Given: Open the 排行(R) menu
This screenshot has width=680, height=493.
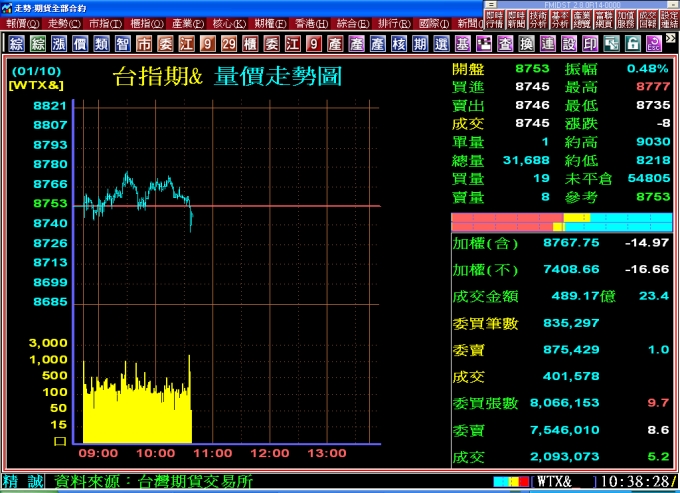Looking at the screenshot, I should (x=394, y=23).
